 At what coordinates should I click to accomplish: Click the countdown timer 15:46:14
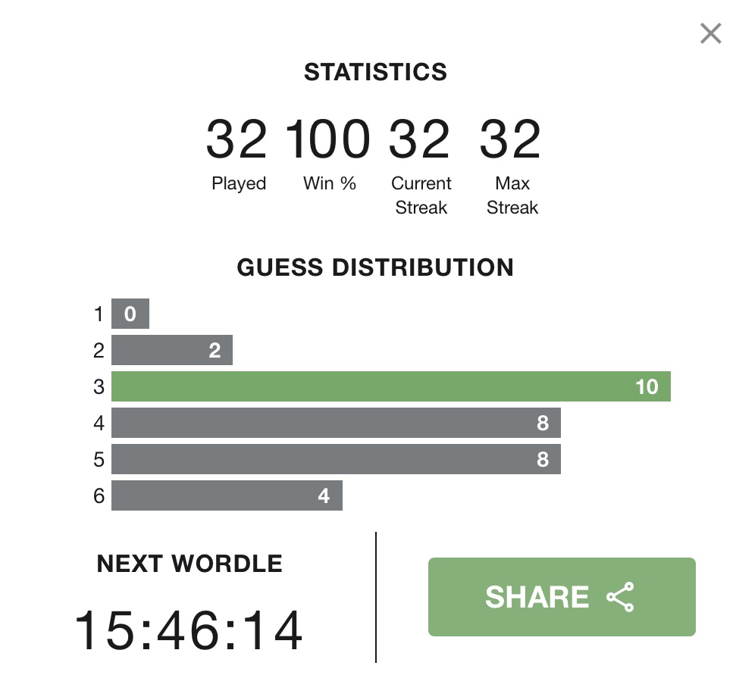tap(188, 630)
